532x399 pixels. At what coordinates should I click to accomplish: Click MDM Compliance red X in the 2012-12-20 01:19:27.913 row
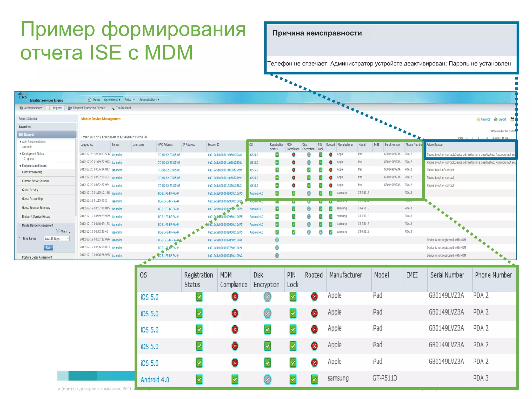pos(294,162)
